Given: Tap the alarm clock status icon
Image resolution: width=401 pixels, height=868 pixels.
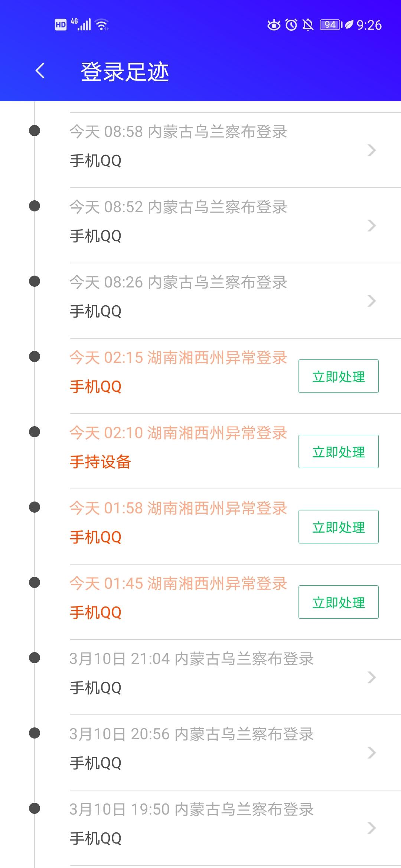Looking at the screenshot, I should coord(291,25).
